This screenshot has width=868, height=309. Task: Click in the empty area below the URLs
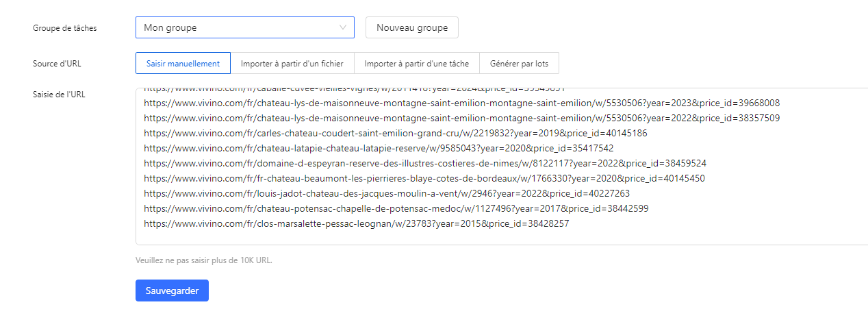(x=479, y=236)
